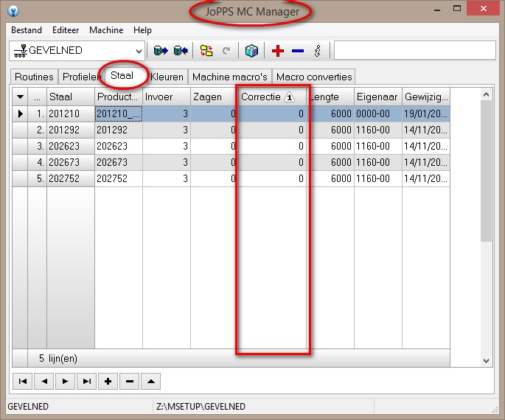Click the blue minus remove icon in toolbar

[298, 51]
